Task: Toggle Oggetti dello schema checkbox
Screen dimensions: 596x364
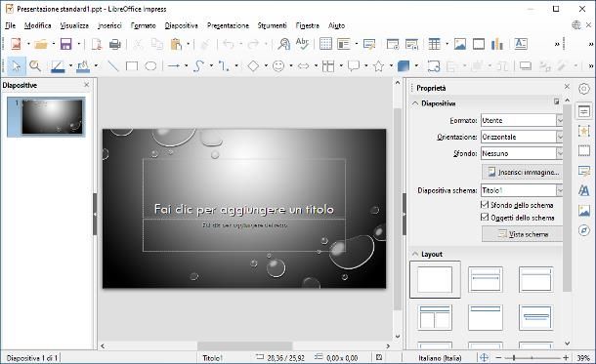Action: pyautogui.click(x=485, y=217)
